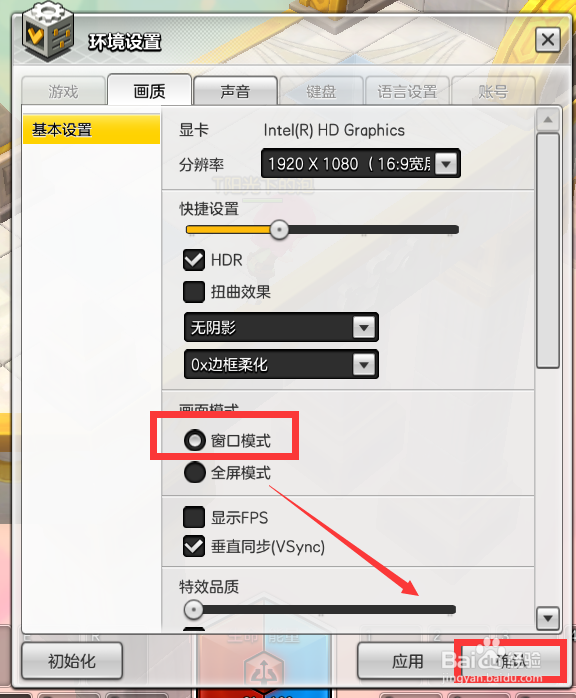Select the 全屏模式 radio button

195,472
